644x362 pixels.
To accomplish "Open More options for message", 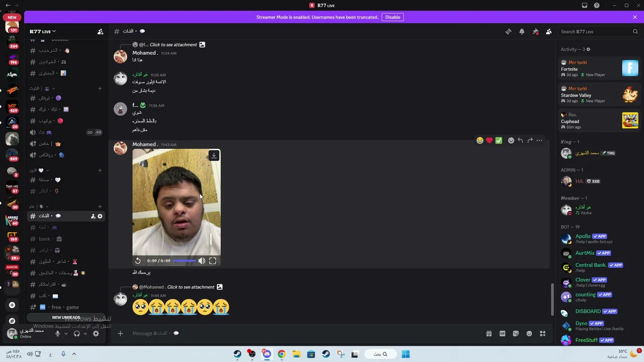I will [539, 141].
